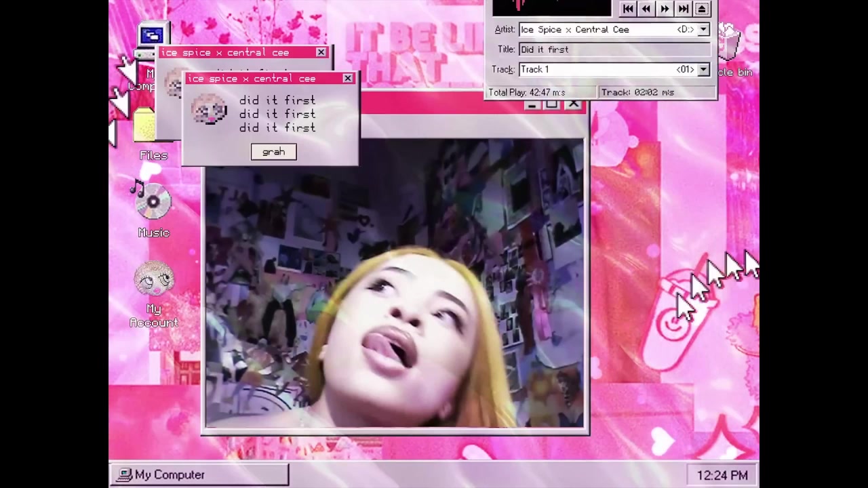Close the back ice spice dialog
This screenshot has width=868, height=488.
tap(321, 52)
